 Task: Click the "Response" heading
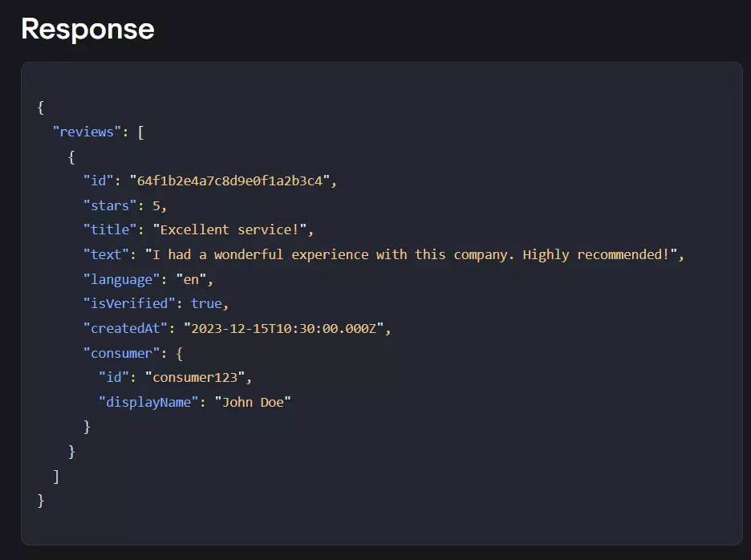pos(87,29)
